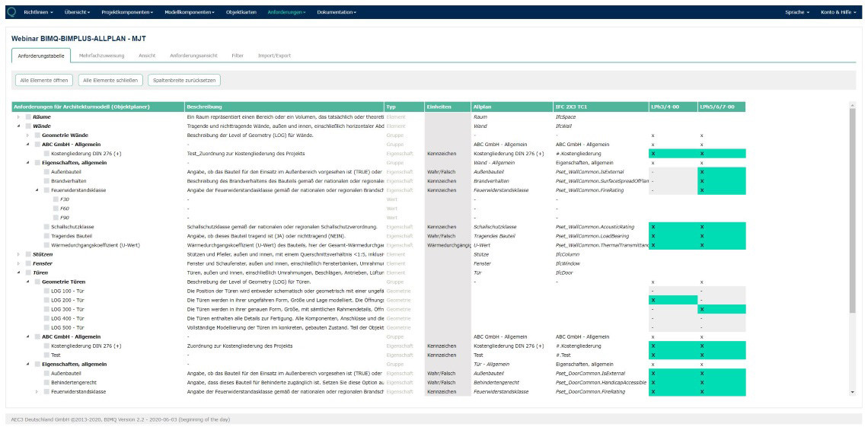
Task: Click the Typ column header
Action: click(404, 107)
